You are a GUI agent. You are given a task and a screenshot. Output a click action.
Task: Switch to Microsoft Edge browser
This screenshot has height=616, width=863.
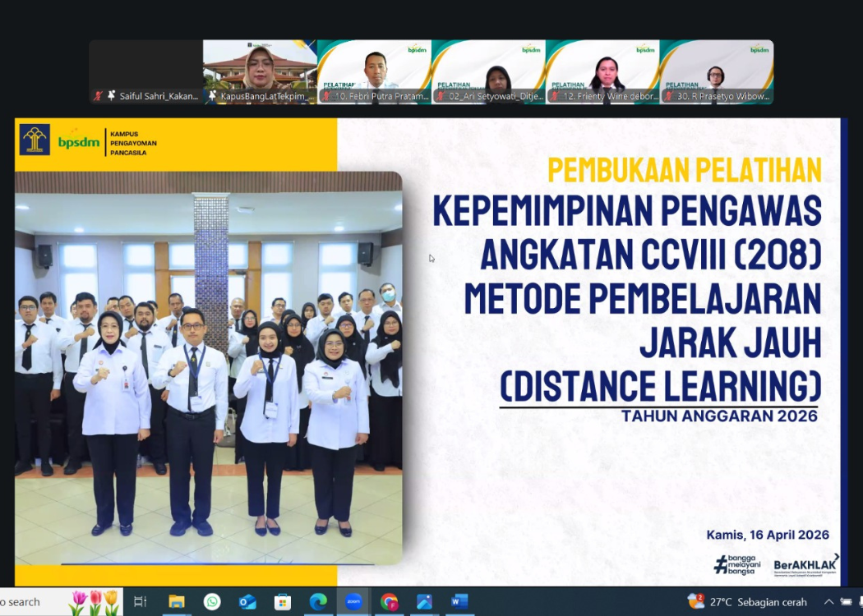coord(318,602)
